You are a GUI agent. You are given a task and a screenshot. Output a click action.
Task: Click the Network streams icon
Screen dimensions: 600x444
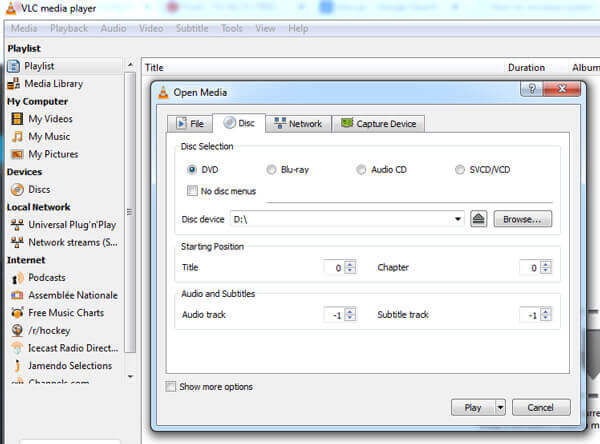(17, 242)
